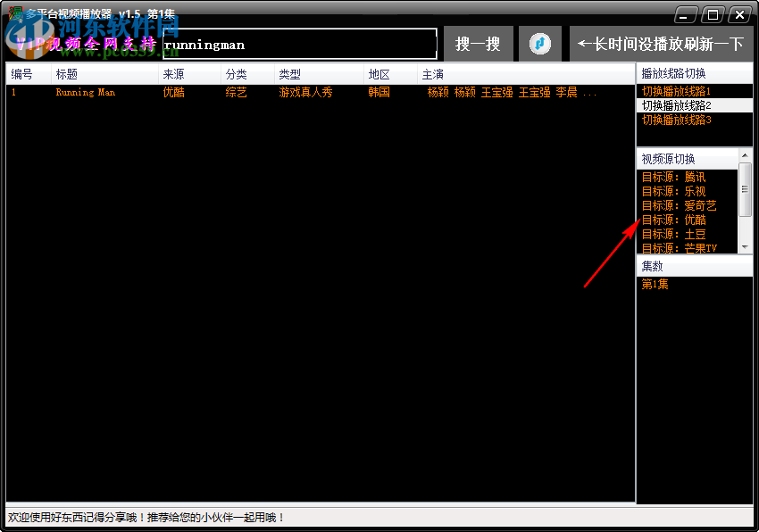
Task: Choose 目标源: 芒果TV
Action: (688, 247)
